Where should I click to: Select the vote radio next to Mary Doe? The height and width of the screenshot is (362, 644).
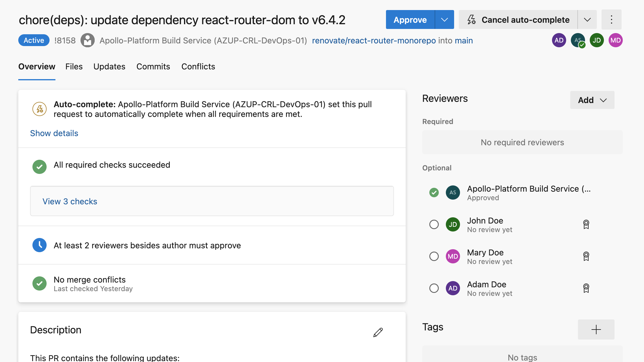pyautogui.click(x=434, y=256)
